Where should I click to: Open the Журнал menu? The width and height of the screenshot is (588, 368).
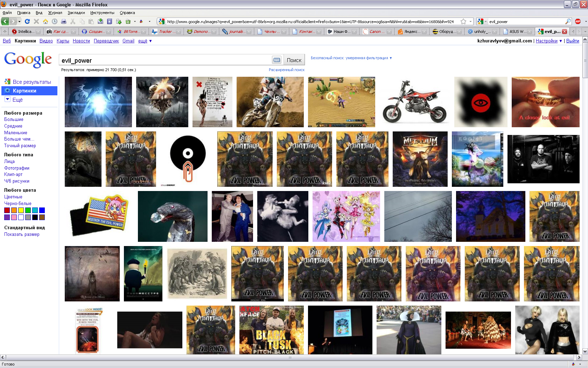click(55, 13)
